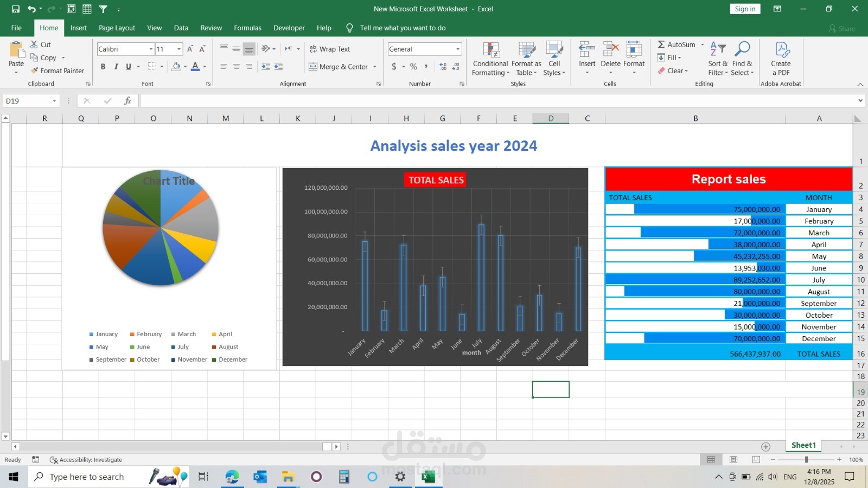Open the Name Box dropdown
868x488 pixels.
54,101
